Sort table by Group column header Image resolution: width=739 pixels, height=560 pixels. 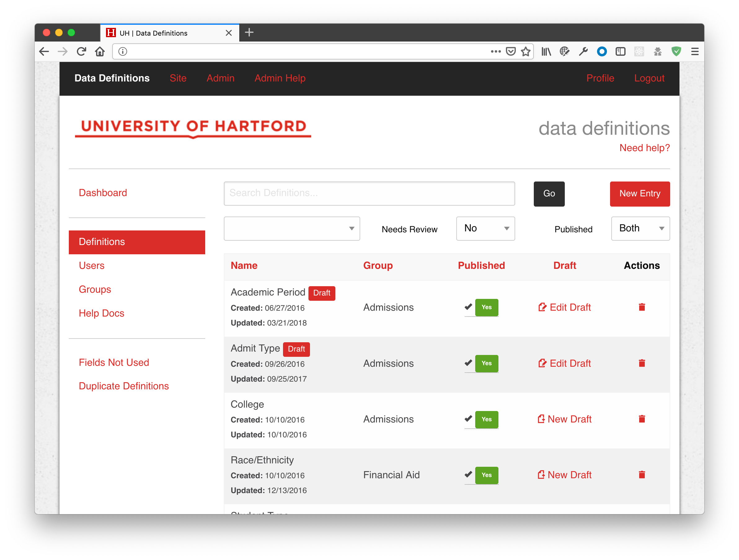coord(378,266)
